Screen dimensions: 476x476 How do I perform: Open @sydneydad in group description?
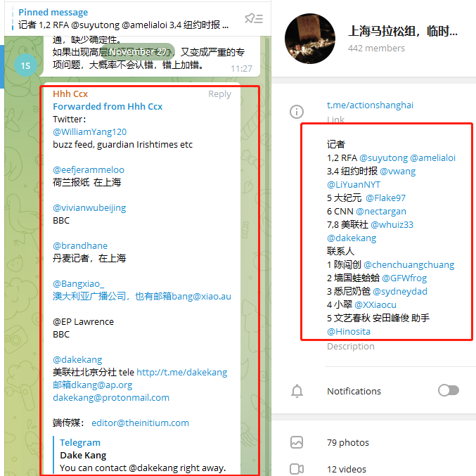click(400, 291)
